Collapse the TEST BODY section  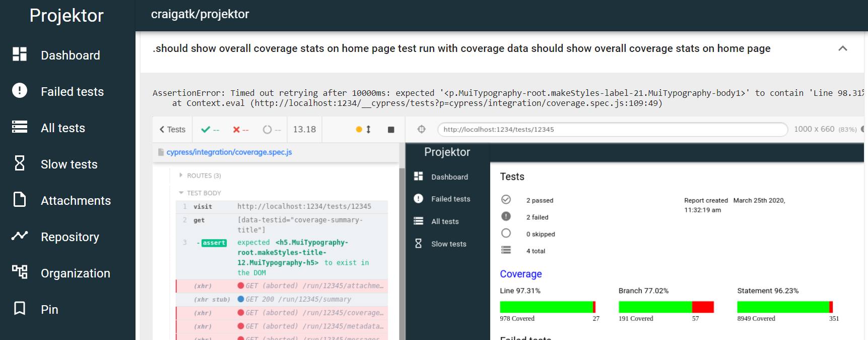[x=200, y=193]
